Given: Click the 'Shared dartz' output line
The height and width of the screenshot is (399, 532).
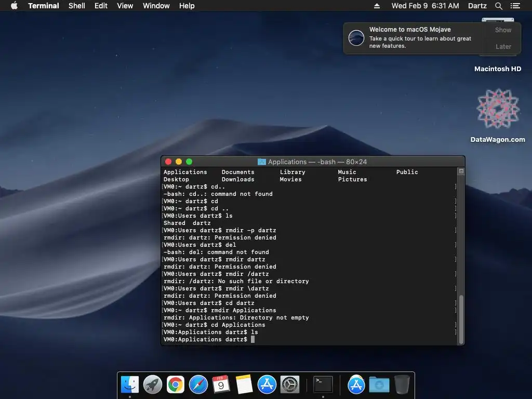Looking at the screenshot, I should click(x=187, y=223).
